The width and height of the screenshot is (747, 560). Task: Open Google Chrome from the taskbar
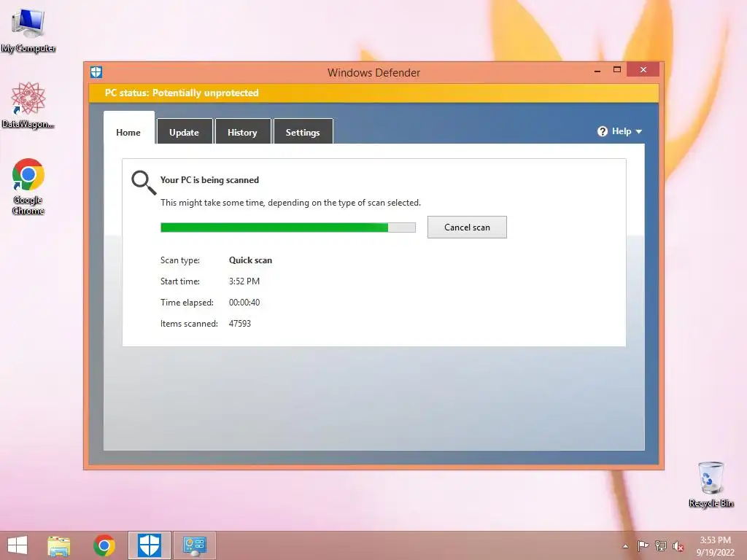(x=104, y=545)
